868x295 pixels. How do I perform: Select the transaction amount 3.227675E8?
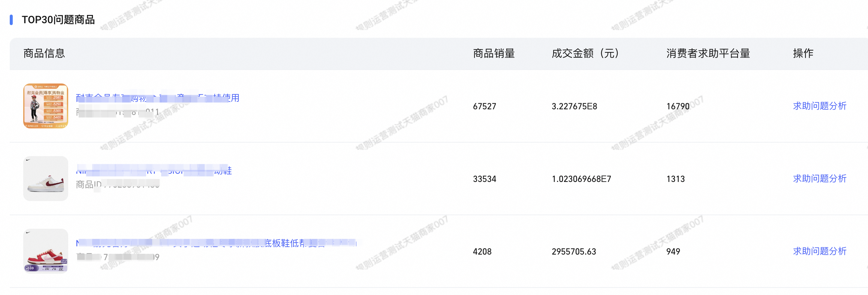[575, 106]
